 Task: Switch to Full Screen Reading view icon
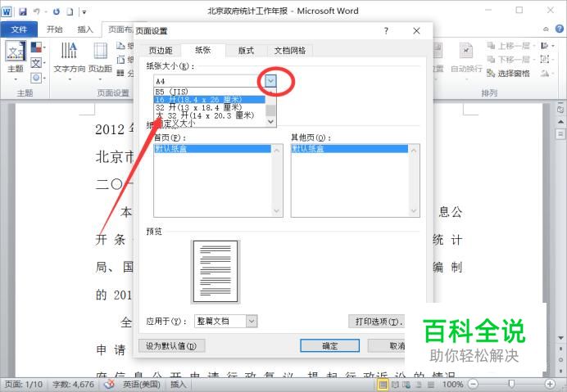coord(395,385)
